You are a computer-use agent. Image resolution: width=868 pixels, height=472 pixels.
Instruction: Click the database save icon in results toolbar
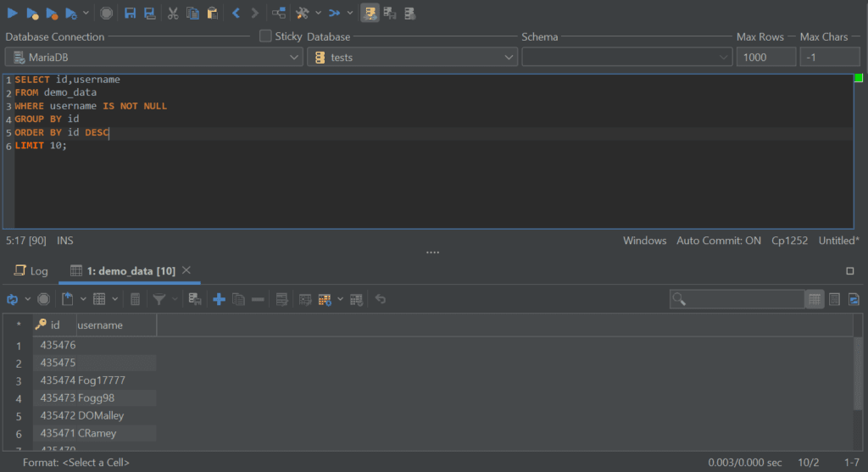(195, 299)
